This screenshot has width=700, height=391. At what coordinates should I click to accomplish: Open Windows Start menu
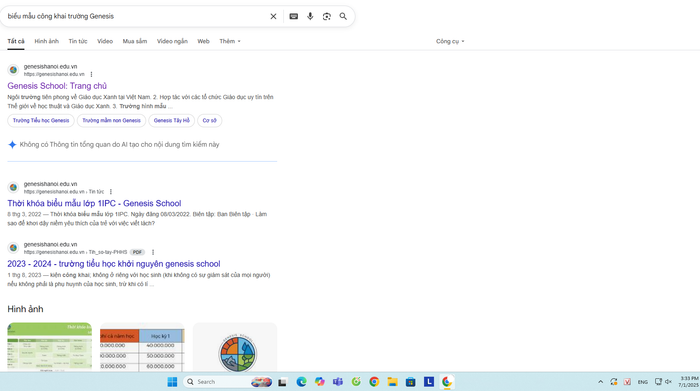pyautogui.click(x=172, y=382)
